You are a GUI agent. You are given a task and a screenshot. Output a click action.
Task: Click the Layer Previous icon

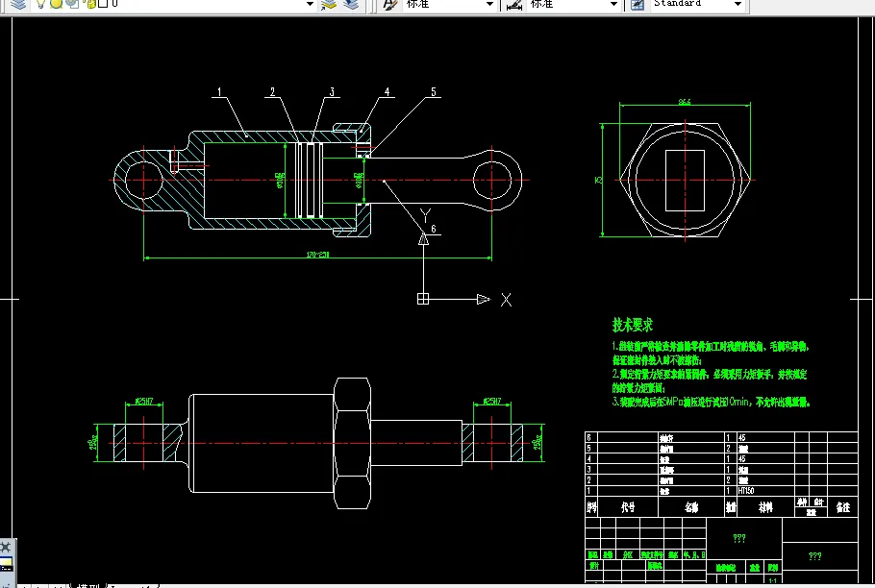[351, 5]
